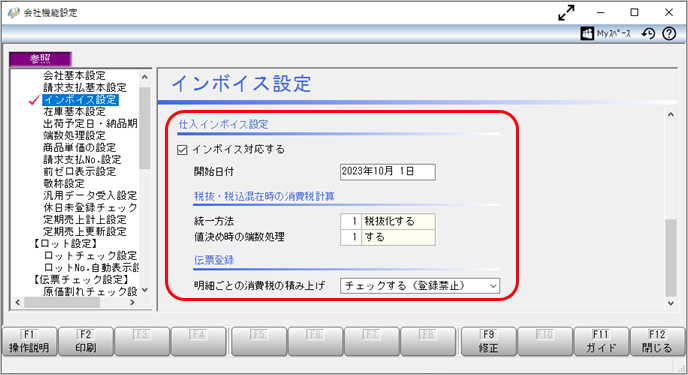This screenshot has width=688, height=375.
Task: Select 【ロット設定】 group in tree
Action: click(x=65, y=243)
